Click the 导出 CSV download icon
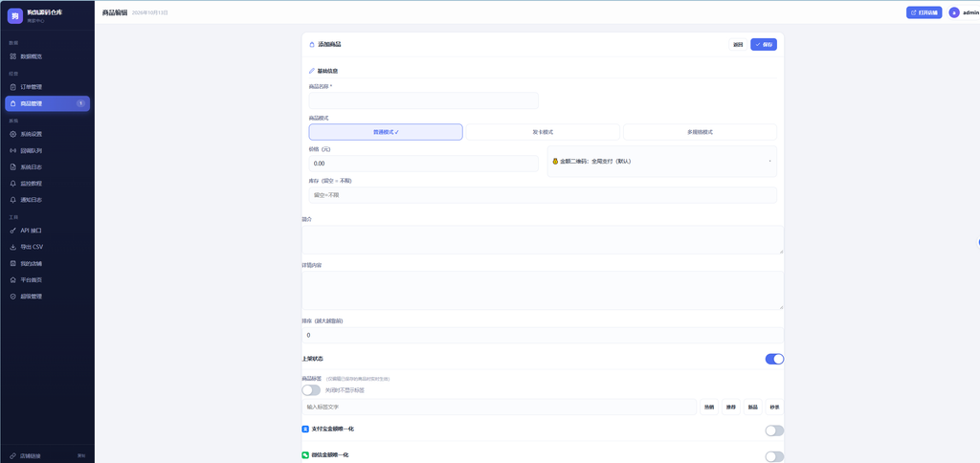Screen dimensions: 980x463 pos(13,247)
